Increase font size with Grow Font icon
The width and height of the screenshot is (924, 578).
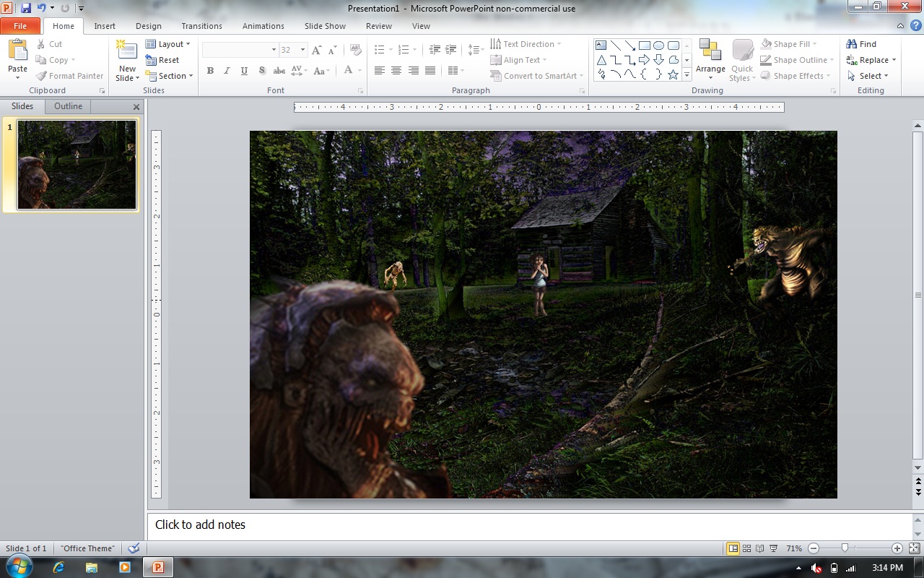pos(316,50)
